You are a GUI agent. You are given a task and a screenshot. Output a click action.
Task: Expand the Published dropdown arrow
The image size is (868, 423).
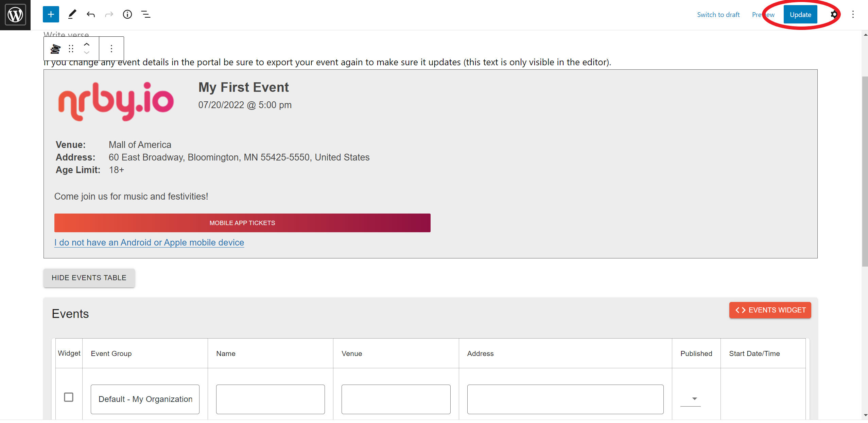[695, 399]
